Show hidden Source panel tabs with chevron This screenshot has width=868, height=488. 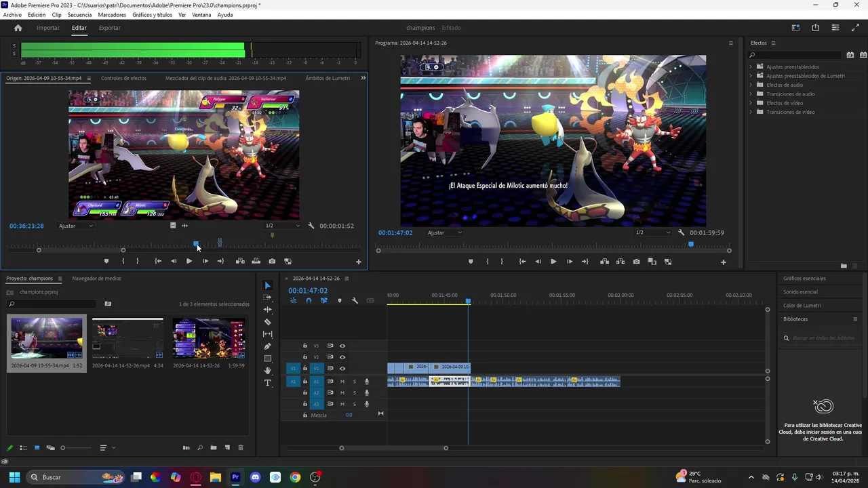click(363, 78)
